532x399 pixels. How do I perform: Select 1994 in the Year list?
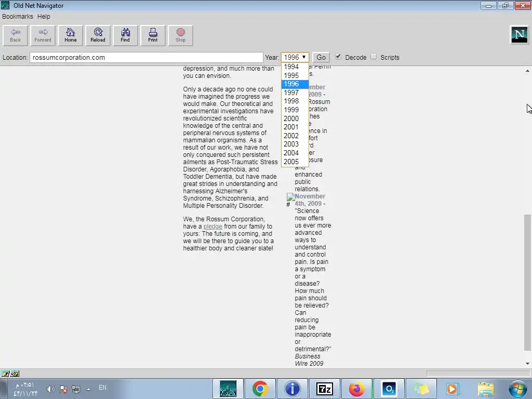pos(295,67)
